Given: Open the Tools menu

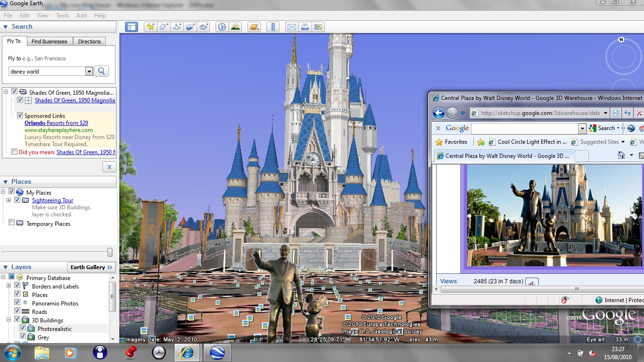Looking at the screenshot, I should pyautogui.click(x=62, y=16).
